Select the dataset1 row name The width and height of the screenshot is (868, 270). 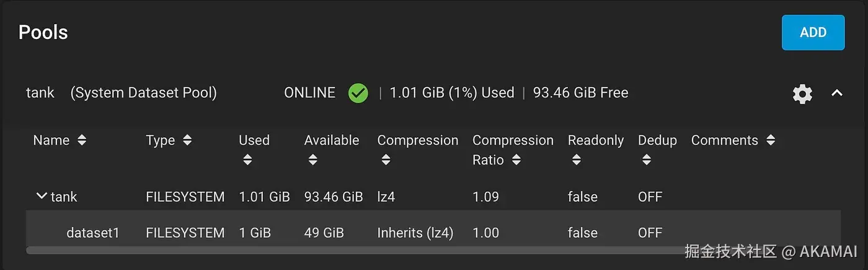pyautogui.click(x=92, y=233)
